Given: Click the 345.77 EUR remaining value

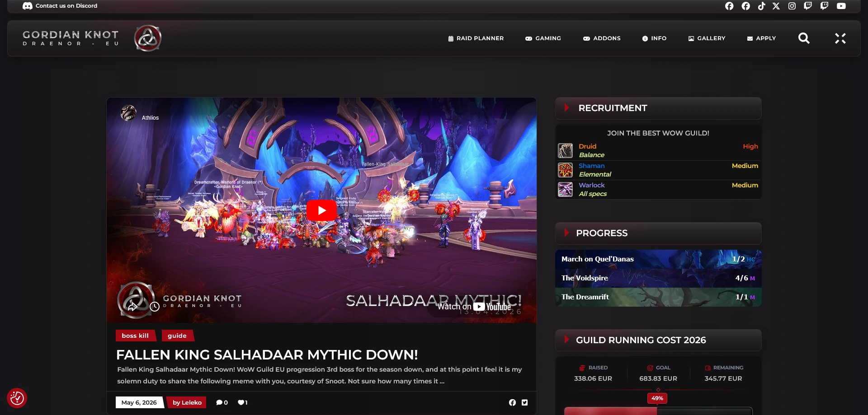Looking at the screenshot, I should coord(723,378).
